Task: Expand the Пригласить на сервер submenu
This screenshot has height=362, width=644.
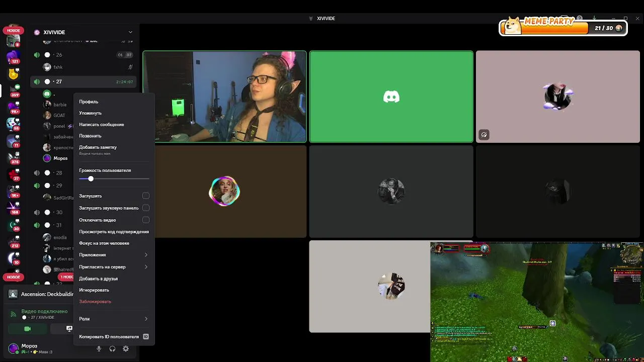Action: coord(114,267)
